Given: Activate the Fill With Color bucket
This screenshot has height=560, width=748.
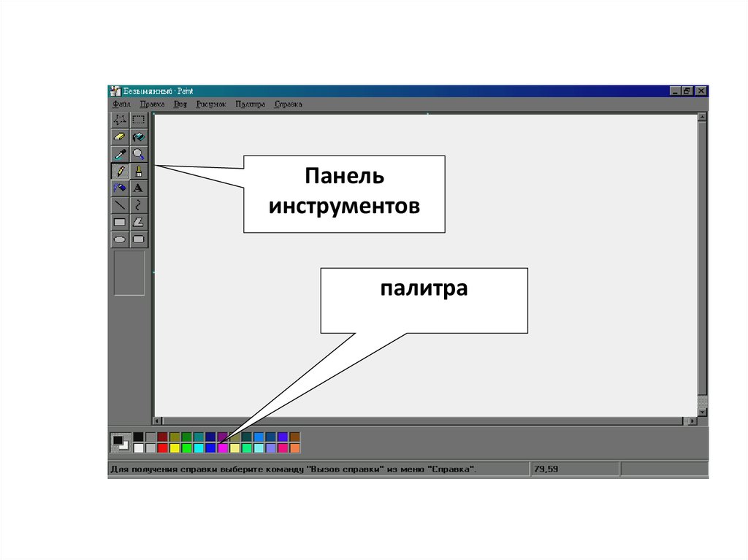Looking at the screenshot, I should pyautogui.click(x=139, y=136).
